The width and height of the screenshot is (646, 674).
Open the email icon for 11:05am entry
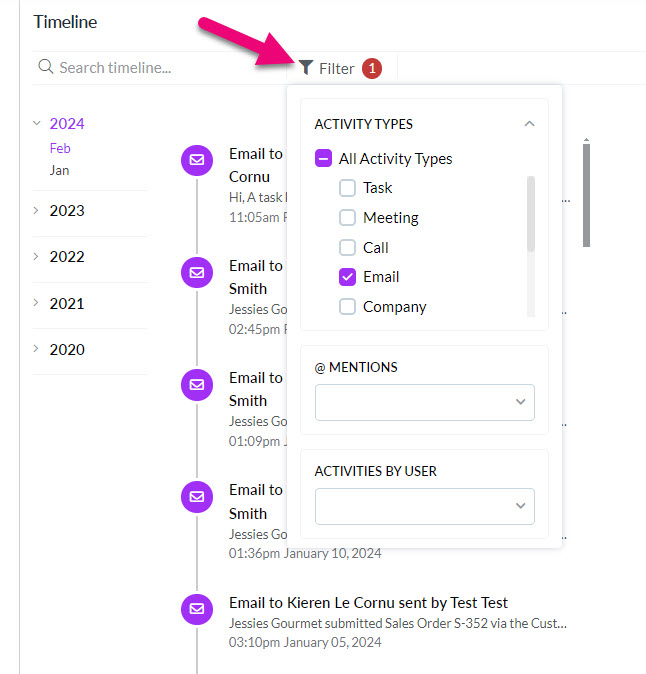click(x=197, y=160)
